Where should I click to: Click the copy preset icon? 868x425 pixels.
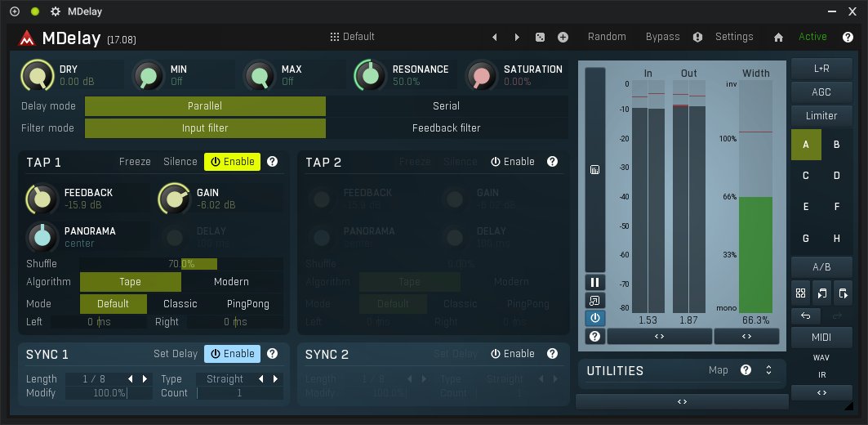[821, 293]
